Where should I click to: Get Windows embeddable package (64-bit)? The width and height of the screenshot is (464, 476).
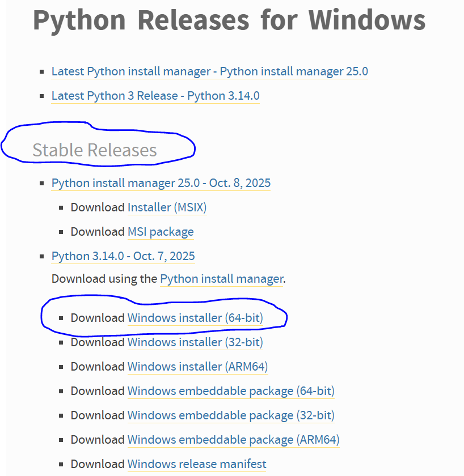231,391
